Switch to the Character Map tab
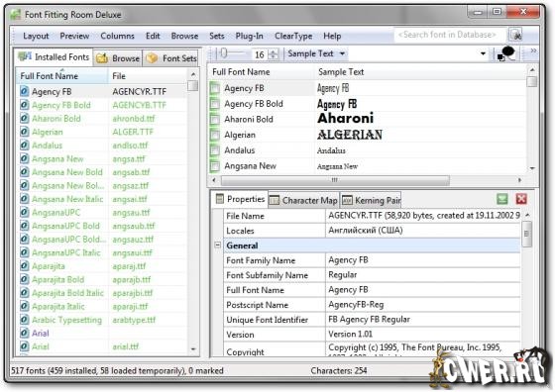Viewport: 555px width, 392px height. pyautogui.click(x=303, y=200)
